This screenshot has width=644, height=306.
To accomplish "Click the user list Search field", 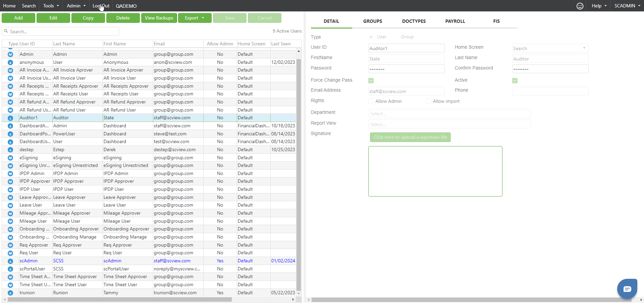I will pyautogui.click(x=60, y=31).
